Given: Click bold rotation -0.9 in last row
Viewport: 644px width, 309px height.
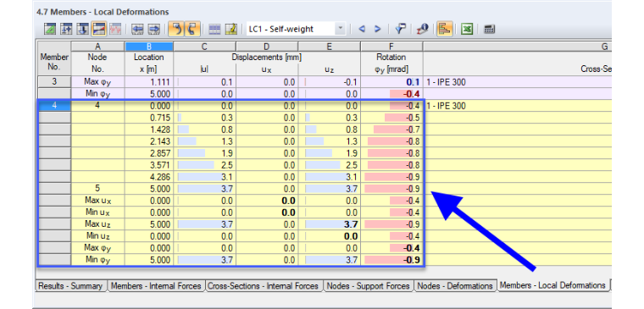Looking at the screenshot, I should tap(391, 260).
